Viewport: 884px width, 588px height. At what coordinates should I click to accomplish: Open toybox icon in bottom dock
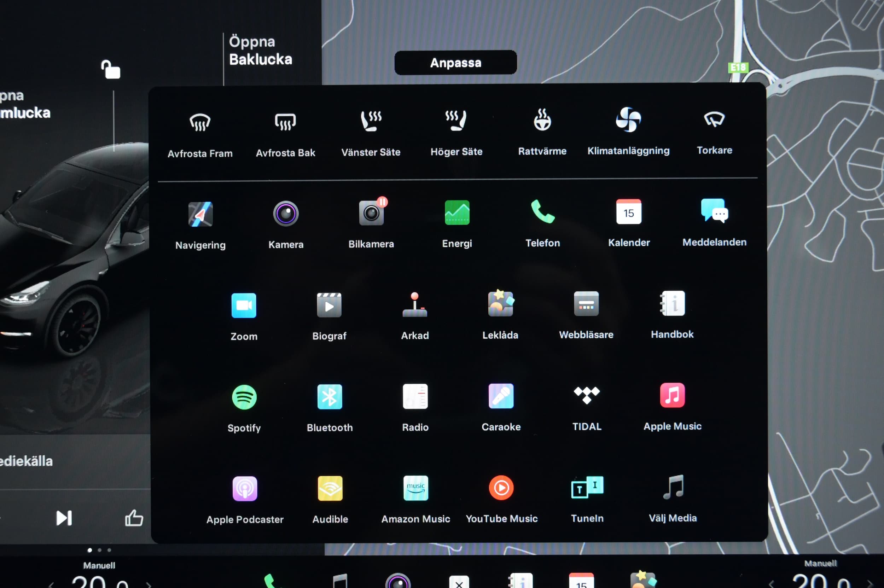click(644, 580)
